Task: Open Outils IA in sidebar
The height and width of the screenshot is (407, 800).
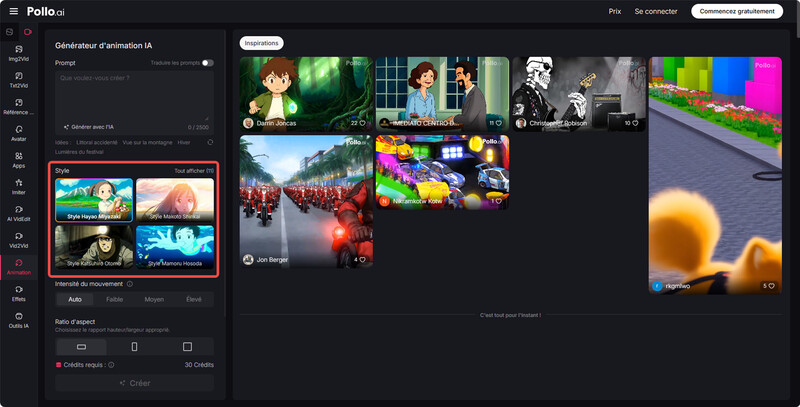Action: coord(19,321)
